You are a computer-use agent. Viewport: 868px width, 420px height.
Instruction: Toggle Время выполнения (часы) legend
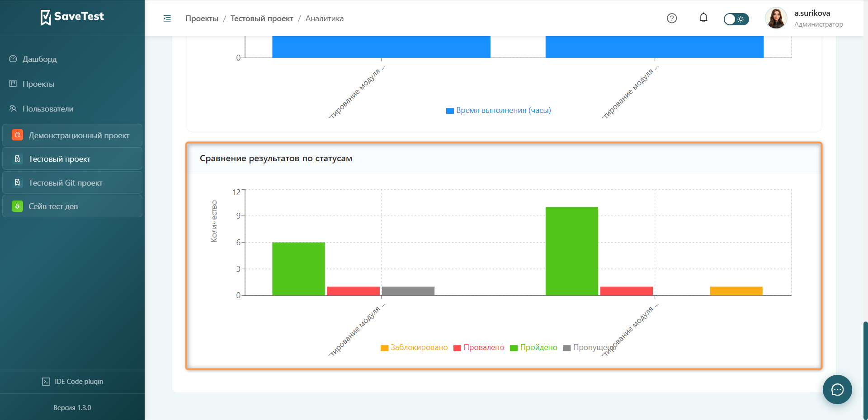tap(499, 110)
